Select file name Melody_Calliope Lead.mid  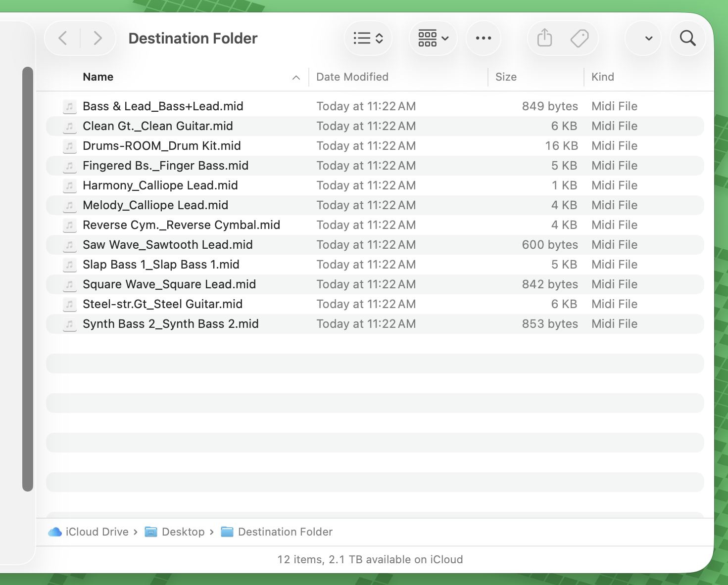pos(155,205)
